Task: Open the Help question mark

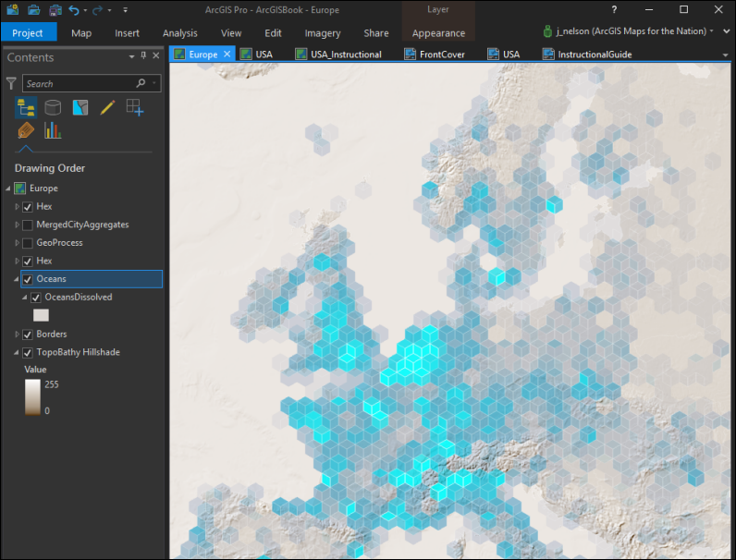Action: click(614, 9)
